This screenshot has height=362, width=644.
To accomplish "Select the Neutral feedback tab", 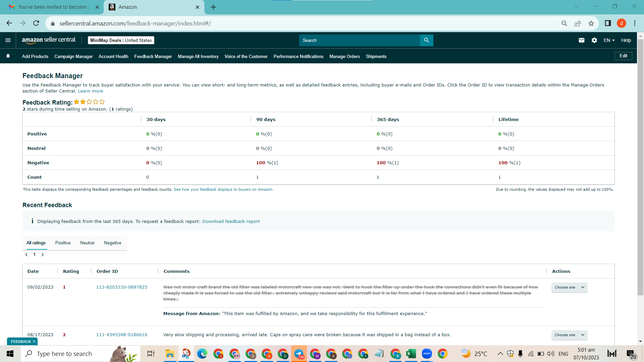I will (x=87, y=243).
